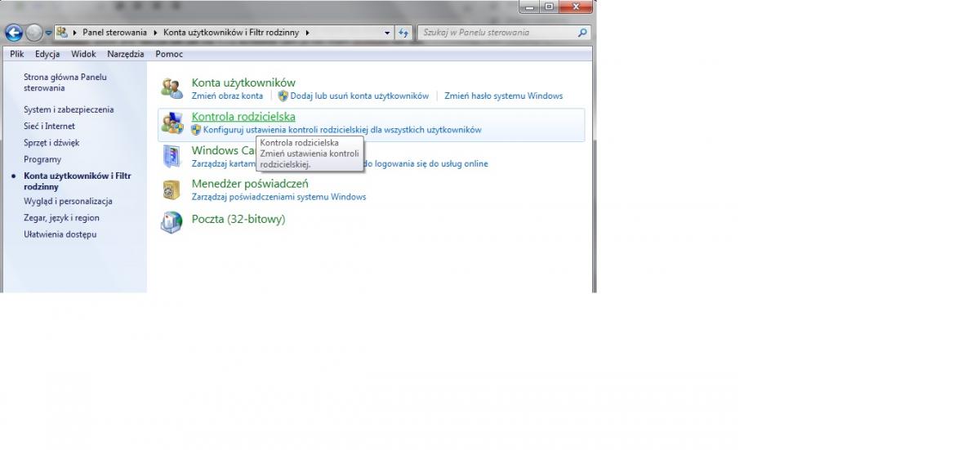Expand the arrow after Panel sterowania breadcrumb
Viewport: 980px width, 450px height.
[x=155, y=33]
